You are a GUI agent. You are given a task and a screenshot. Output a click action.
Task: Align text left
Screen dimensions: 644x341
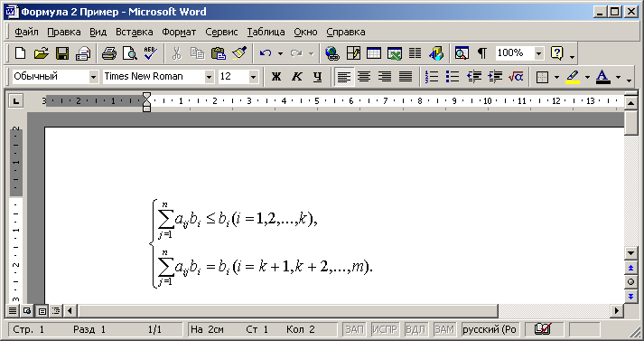tap(344, 77)
